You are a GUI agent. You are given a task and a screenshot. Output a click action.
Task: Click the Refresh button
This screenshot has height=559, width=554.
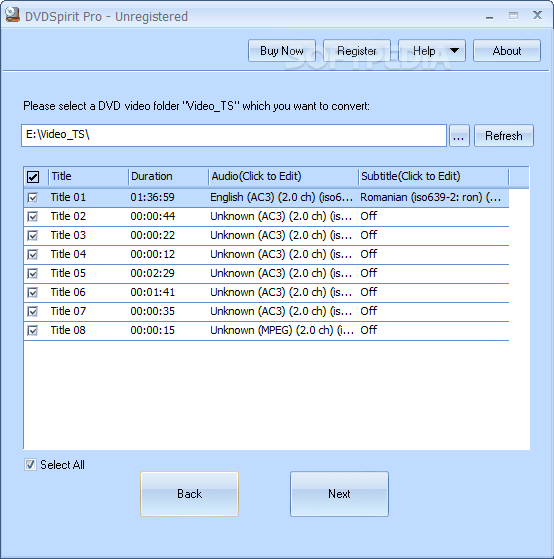coord(504,135)
